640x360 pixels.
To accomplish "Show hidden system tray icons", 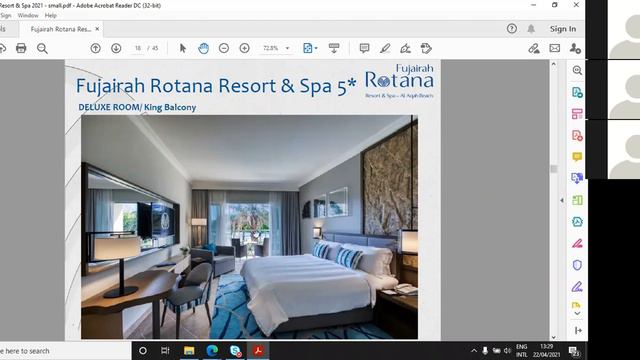I will [x=474, y=351].
